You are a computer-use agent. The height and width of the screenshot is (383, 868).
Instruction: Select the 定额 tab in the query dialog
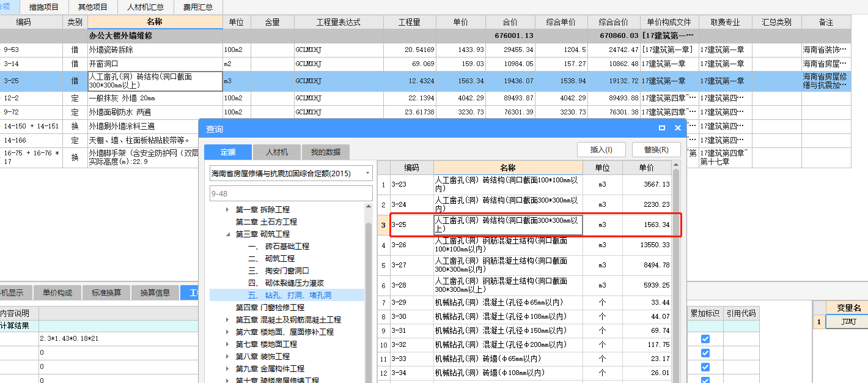[228, 152]
